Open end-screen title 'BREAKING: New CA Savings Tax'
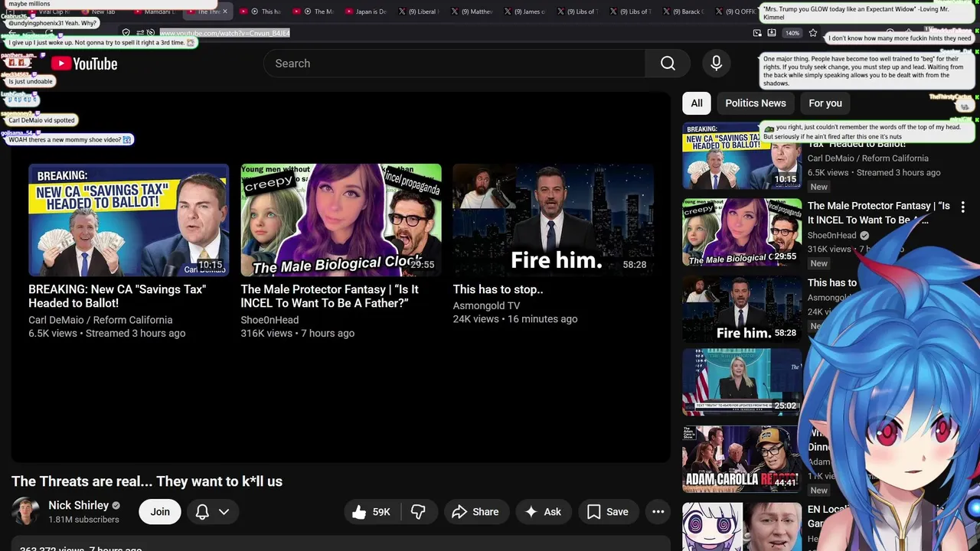The height and width of the screenshot is (551, 980). click(x=117, y=296)
